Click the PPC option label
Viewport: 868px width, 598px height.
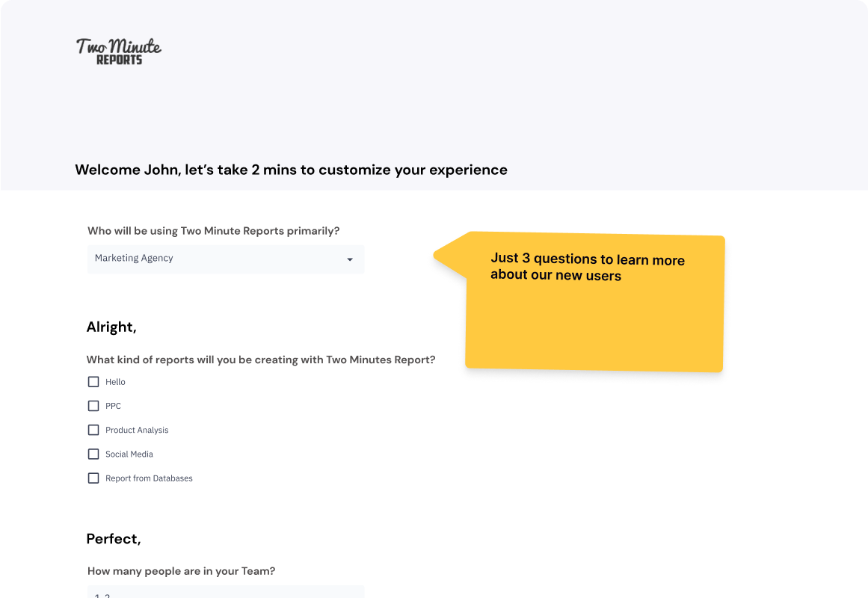[113, 406]
